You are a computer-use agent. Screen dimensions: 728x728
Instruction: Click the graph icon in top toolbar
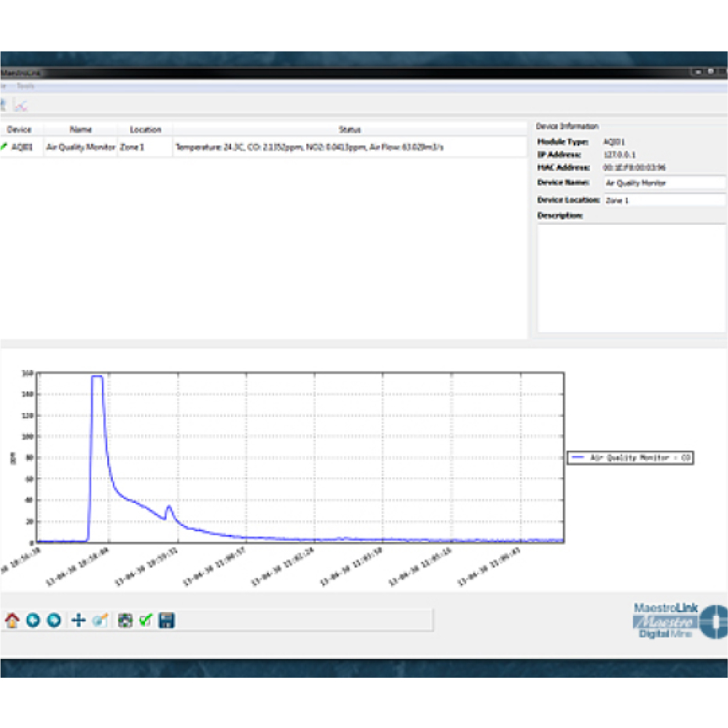coord(21,104)
